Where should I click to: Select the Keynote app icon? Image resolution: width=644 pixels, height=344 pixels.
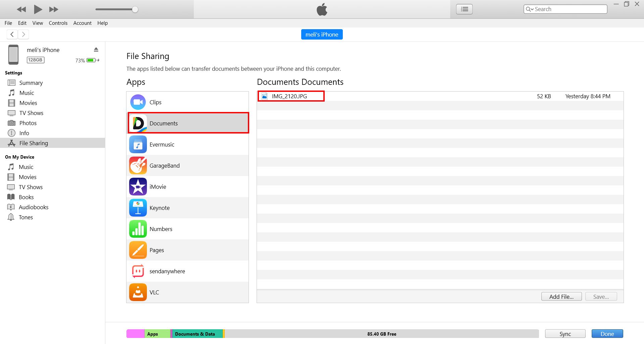point(138,208)
